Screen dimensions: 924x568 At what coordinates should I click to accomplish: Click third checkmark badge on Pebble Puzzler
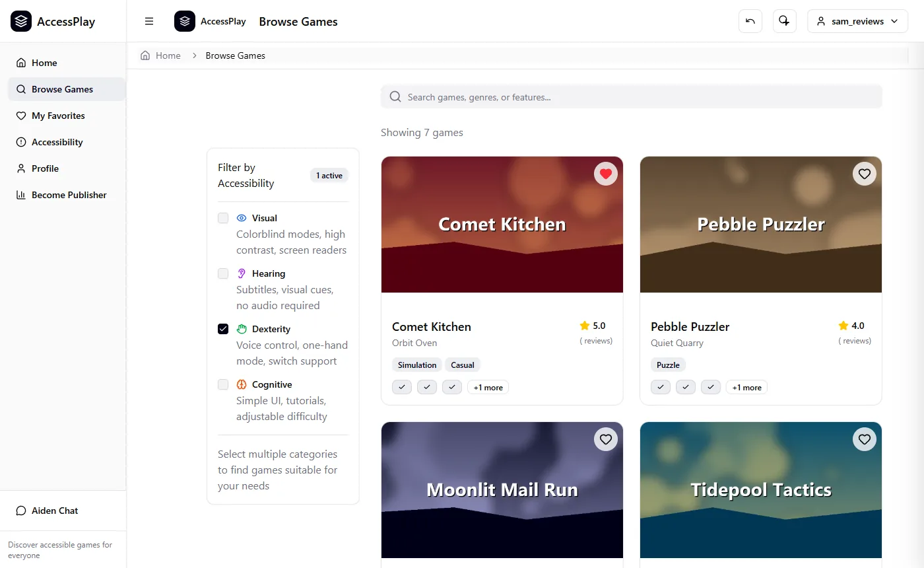pyautogui.click(x=711, y=387)
